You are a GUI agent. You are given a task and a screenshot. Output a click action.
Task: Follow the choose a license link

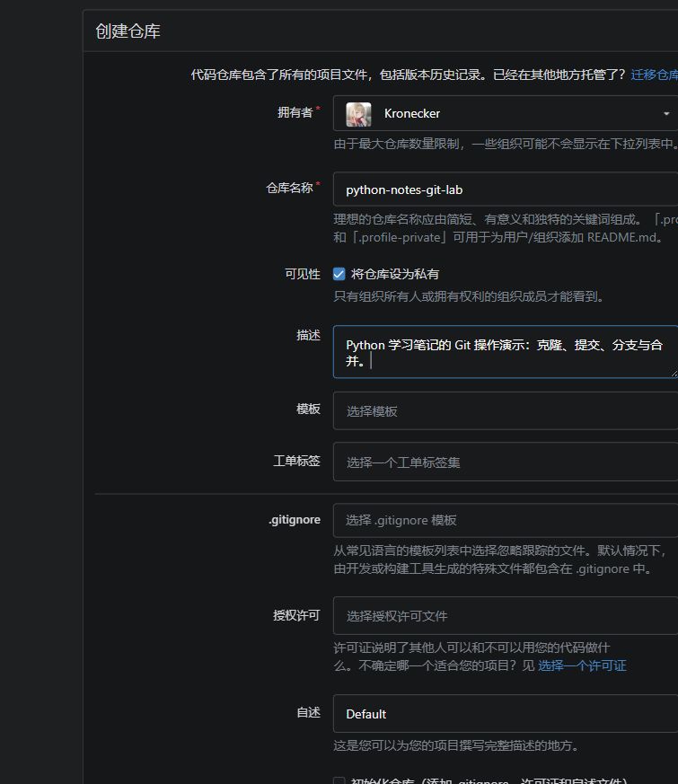point(582,665)
